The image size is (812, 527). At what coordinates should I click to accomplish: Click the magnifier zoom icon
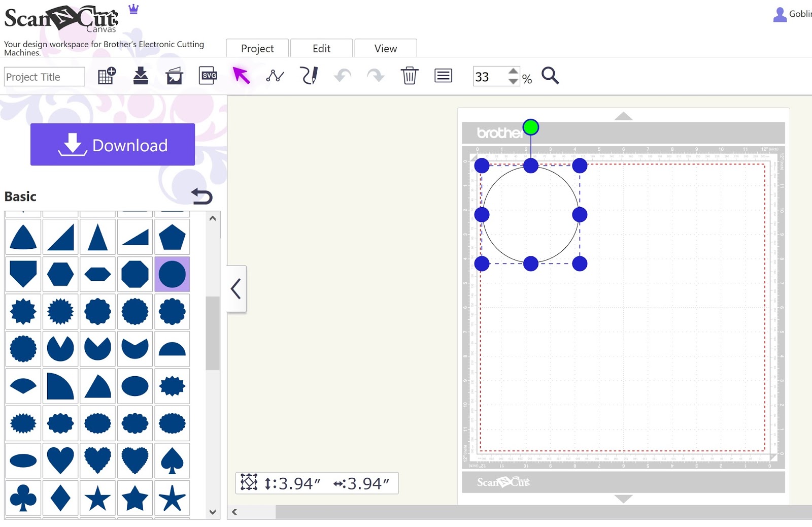(551, 76)
